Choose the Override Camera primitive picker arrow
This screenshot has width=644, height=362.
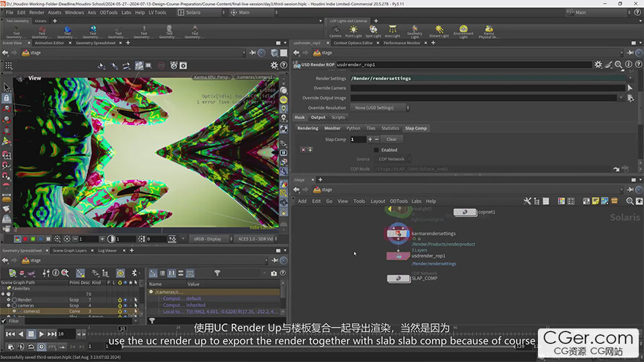(x=630, y=88)
